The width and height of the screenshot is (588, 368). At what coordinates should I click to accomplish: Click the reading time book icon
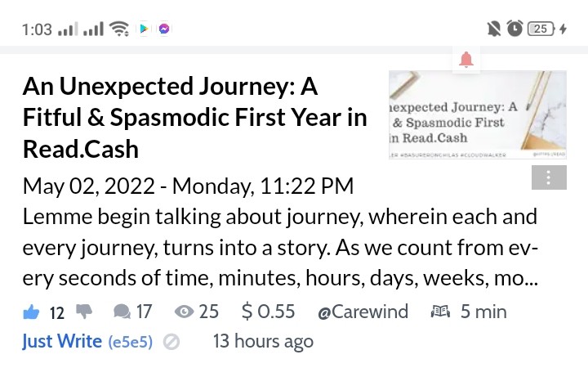(x=440, y=312)
